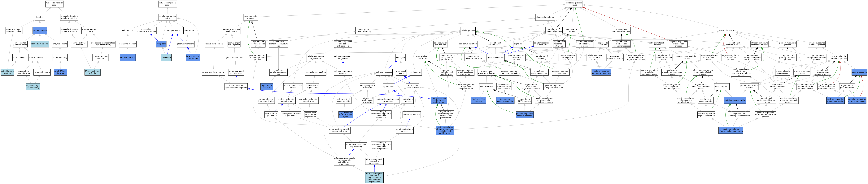Select the 'cell division' node

(x=416, y=72)
